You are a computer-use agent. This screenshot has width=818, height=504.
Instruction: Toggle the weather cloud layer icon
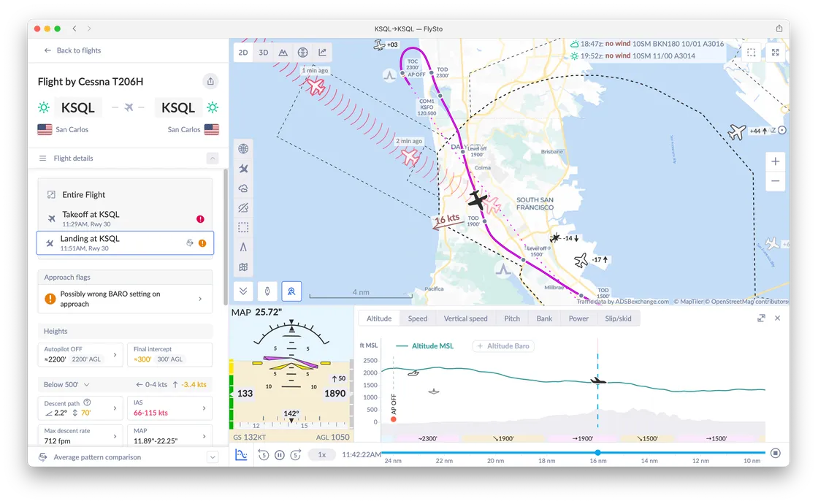click(243, 188)
